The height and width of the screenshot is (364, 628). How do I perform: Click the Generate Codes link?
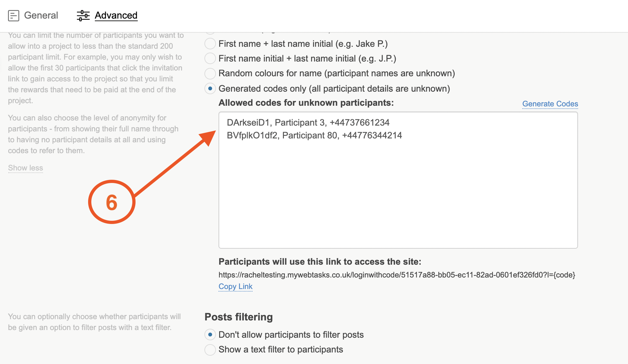(x=550, y=104)
